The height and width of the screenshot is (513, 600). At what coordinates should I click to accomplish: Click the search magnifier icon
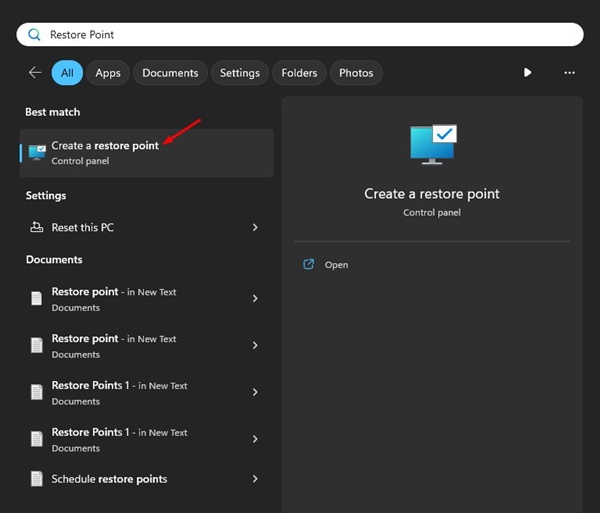click(x=34, y=34)
